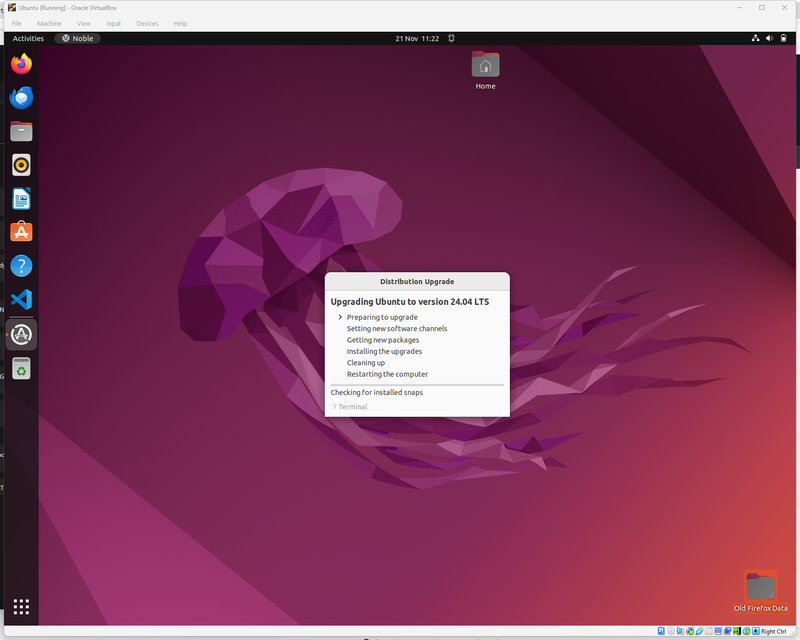Launch Rhythmbox music player
Image resolution: width=800 pixels, height=640 pixels.
click(21, 165)
